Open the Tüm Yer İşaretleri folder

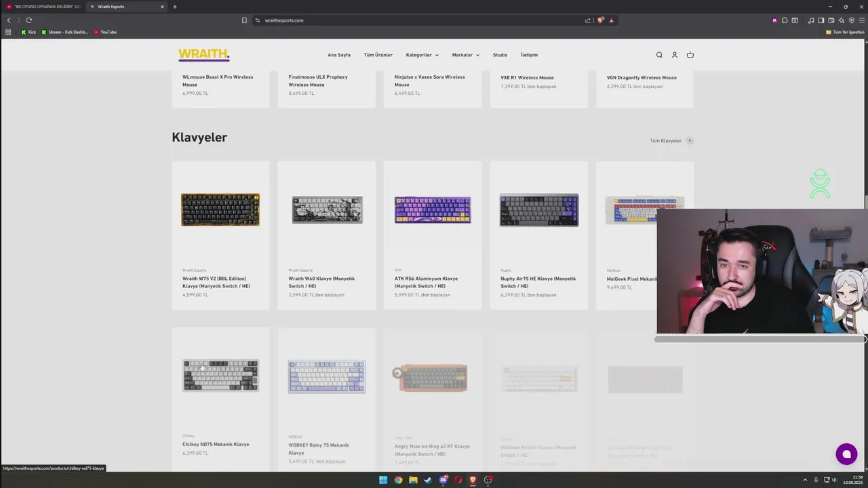[x=845, y=32]
